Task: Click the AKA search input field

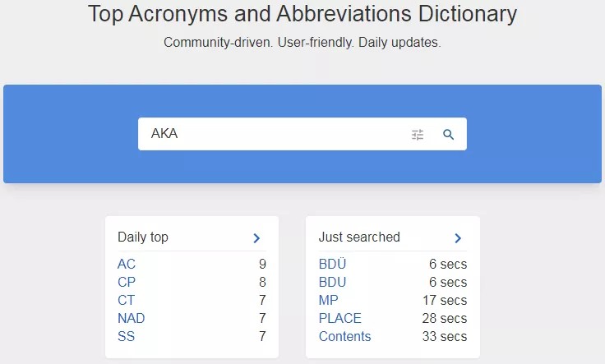Action: 271,134
